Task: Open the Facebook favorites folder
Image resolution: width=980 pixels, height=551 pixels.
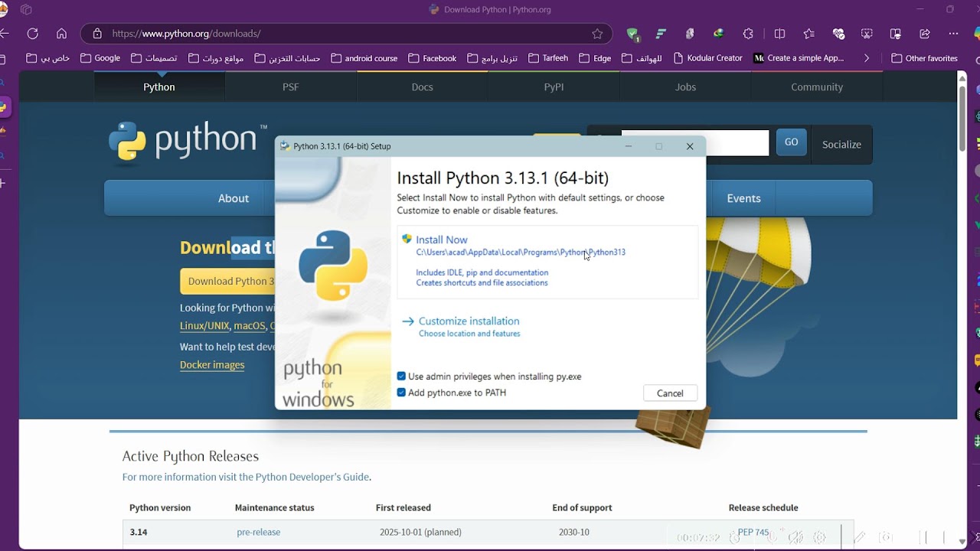Action: pos(433,58)
